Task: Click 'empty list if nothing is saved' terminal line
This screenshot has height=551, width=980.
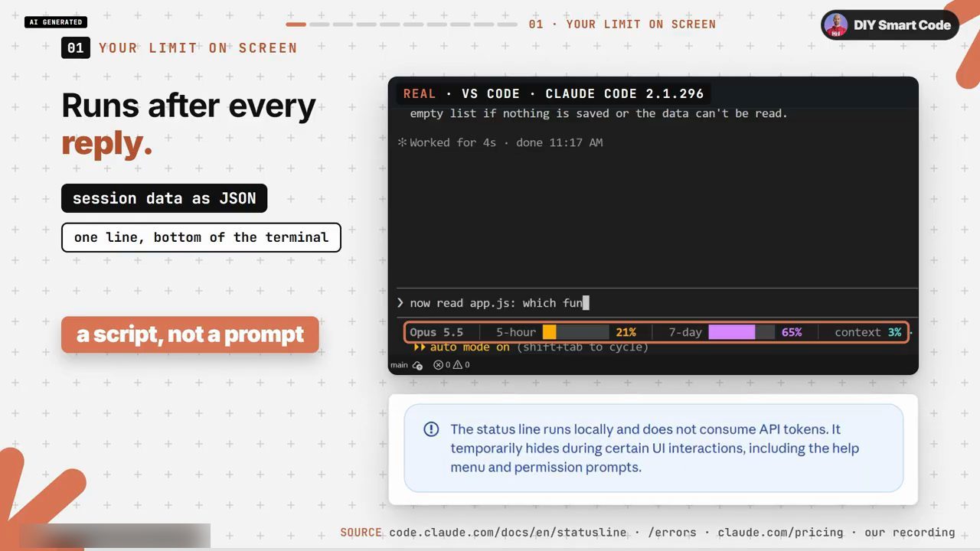Action: [599, 113]
